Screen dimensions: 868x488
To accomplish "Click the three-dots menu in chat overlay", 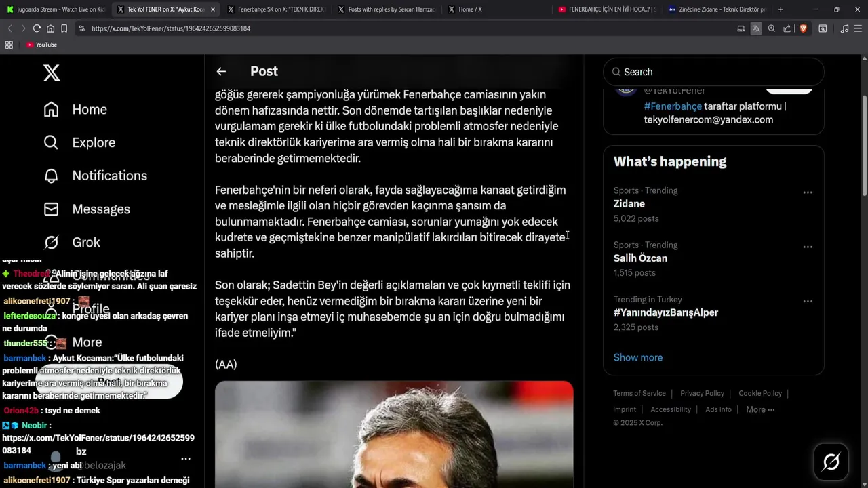I will click(186, 459).
